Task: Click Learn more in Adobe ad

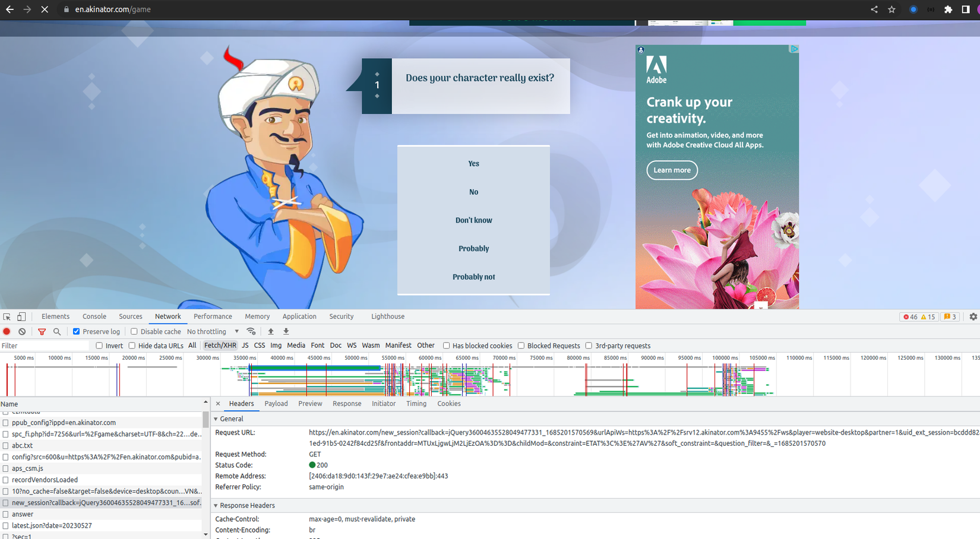Action: coord(672,170)
